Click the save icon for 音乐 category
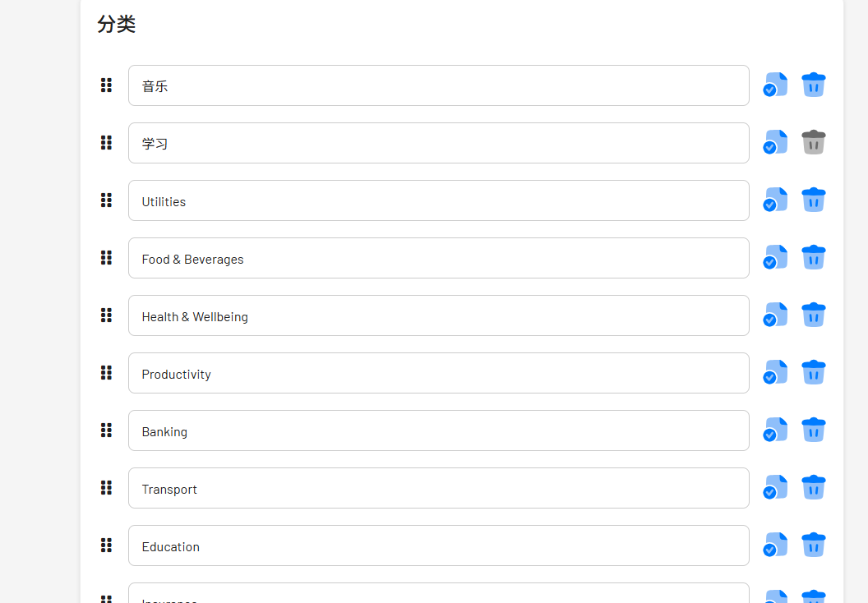 tap(775, 85)
